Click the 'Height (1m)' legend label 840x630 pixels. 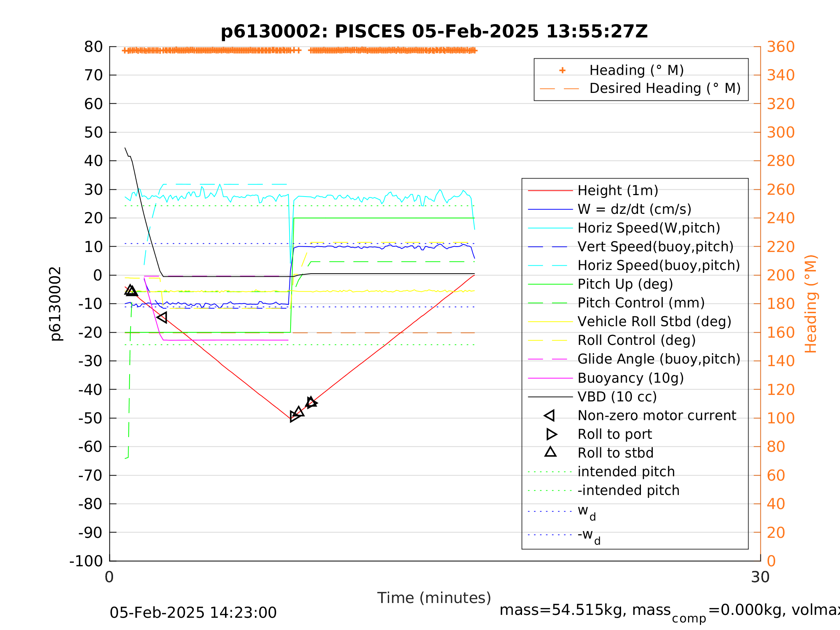(618, 191)
